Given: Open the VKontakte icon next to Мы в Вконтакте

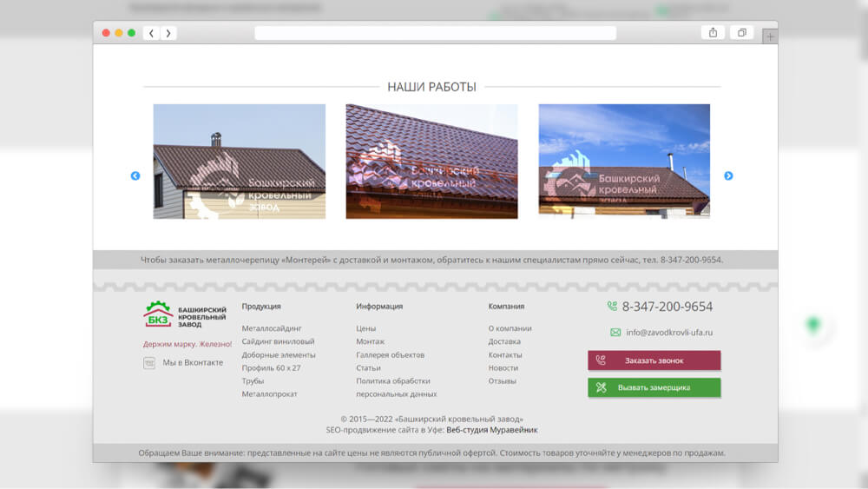Looking at the screenshot, I should coord(149,363).
